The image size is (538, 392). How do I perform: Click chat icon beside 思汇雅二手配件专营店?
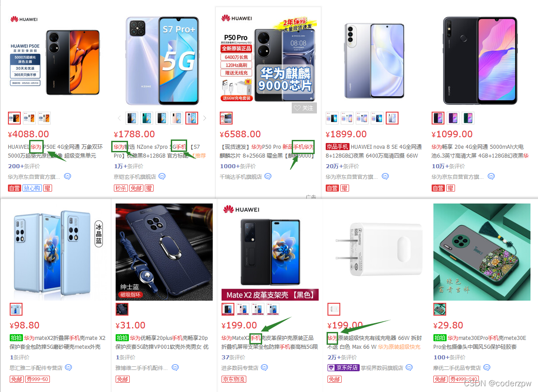[68, 367]
